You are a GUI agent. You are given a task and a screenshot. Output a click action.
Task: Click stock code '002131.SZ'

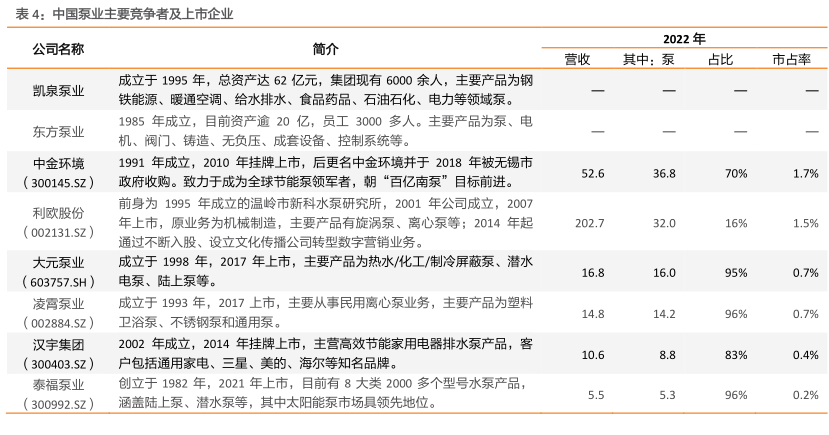(58, 233)
